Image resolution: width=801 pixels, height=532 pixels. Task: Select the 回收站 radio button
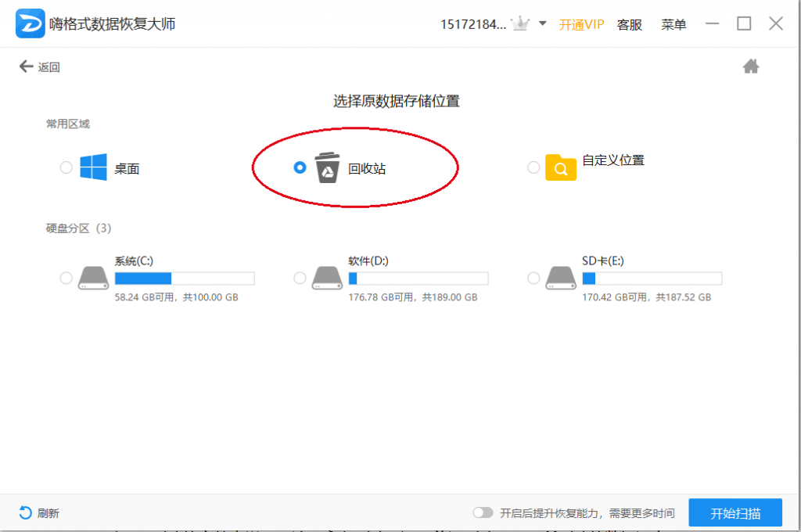300,167
